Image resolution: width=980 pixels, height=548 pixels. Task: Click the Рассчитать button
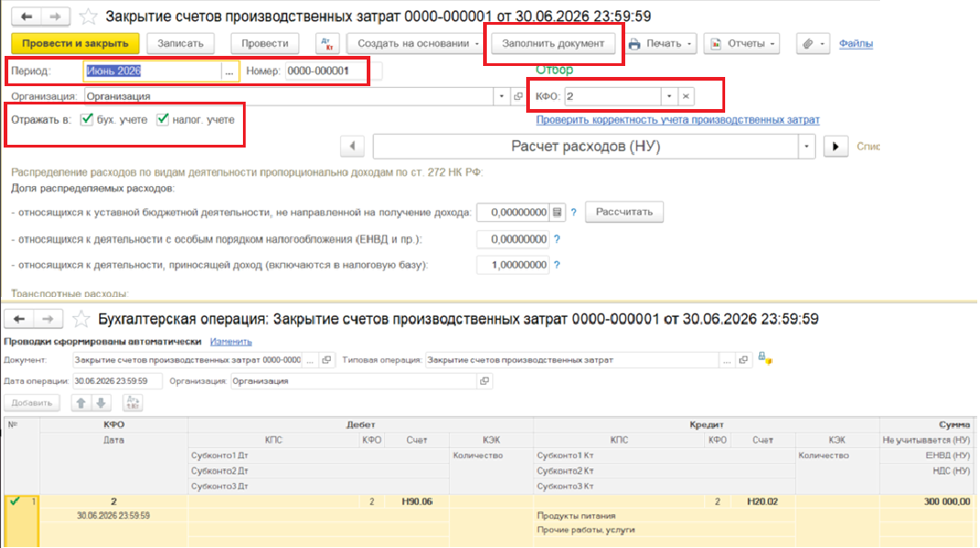[x=623, y=212]
